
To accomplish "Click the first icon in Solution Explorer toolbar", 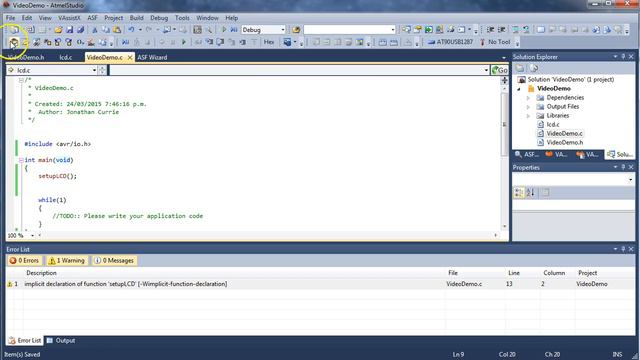I will [x=520, y=68].
